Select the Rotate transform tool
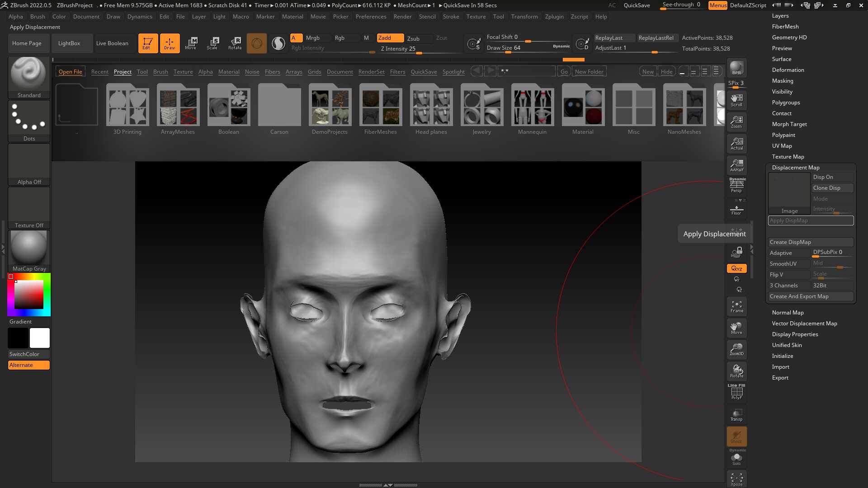Image resolution: width=868 pixels, height=488 pixels. coord(235,43)
